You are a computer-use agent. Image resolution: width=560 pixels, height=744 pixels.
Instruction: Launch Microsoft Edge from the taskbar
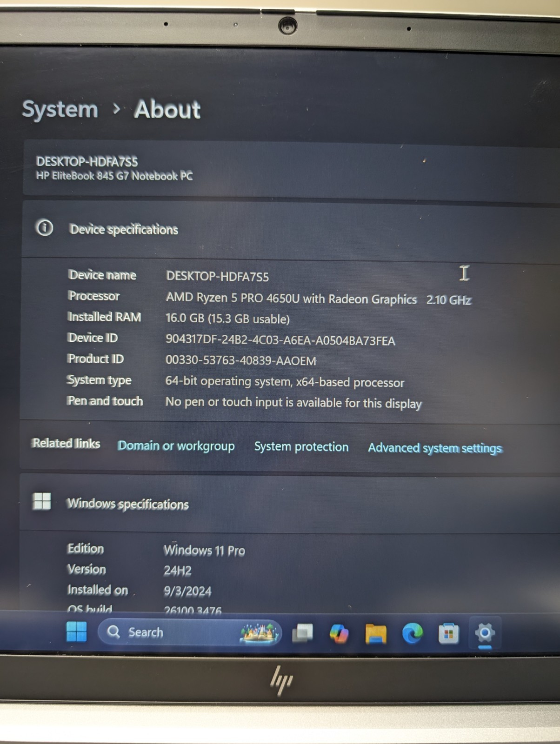point(412,633)
